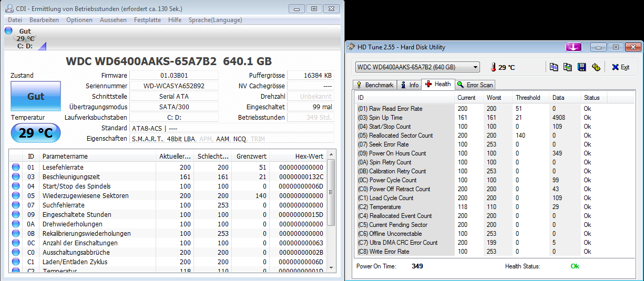Switch to the Info tab

point(409,85)
